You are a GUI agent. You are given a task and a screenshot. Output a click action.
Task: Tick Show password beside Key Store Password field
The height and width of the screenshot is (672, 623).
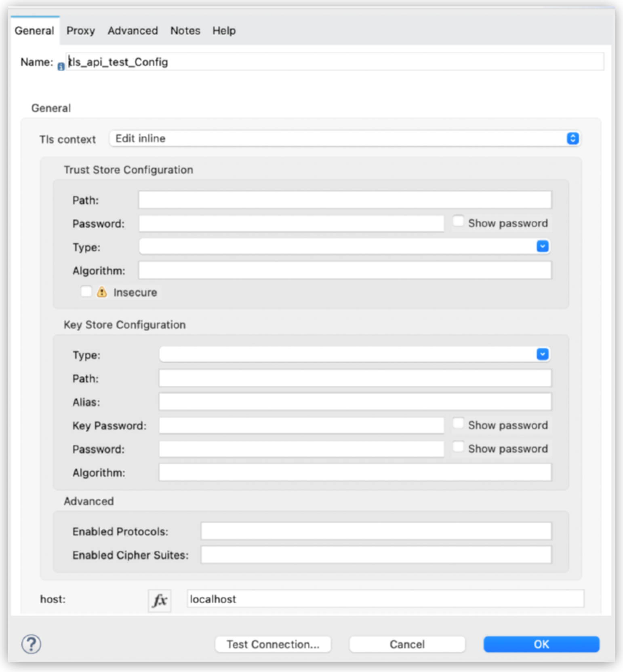coord(458,447)
